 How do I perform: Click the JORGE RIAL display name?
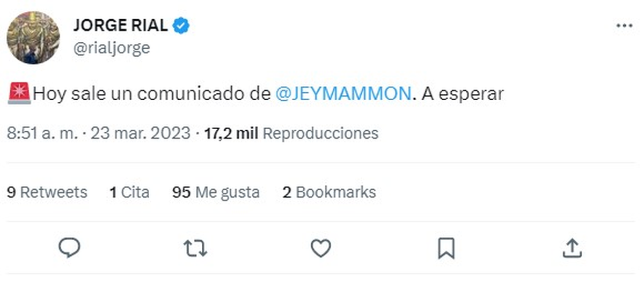[x=121, y=25]
